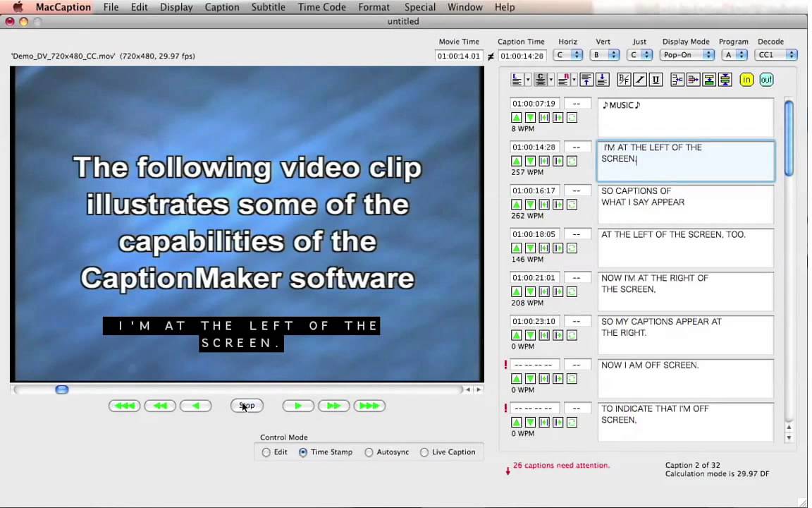812x508 pixels.
Task: Open the Apple menu
Action: (x=18, y=7)
